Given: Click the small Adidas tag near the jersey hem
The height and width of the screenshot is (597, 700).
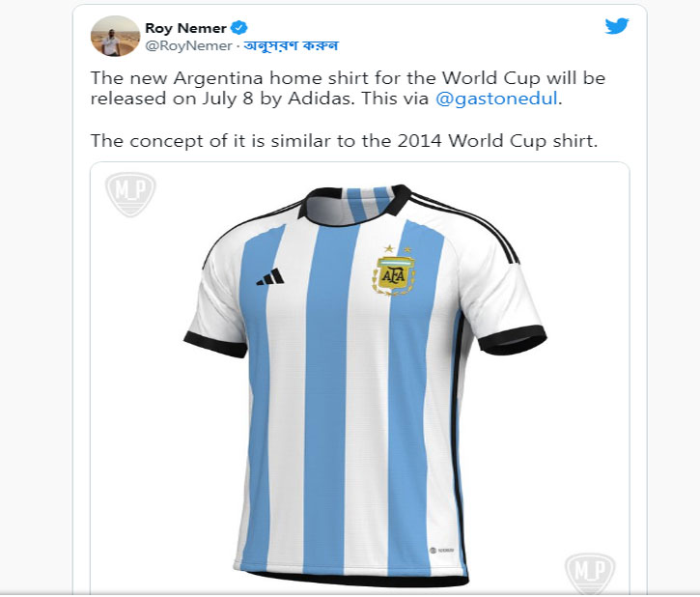Looking at the screenshot, I should pyautogui.click(x=441, y=550).
